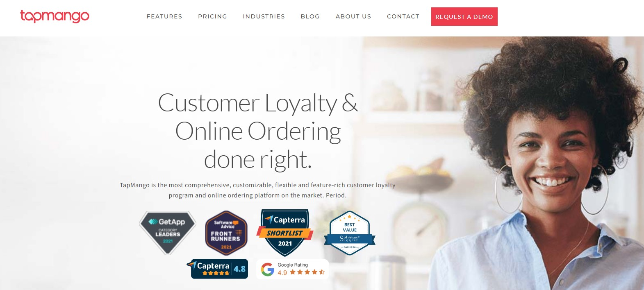Click the Capterra Shortlist 2021 badge
Screen dimensions: 644x290
(285, 233)
